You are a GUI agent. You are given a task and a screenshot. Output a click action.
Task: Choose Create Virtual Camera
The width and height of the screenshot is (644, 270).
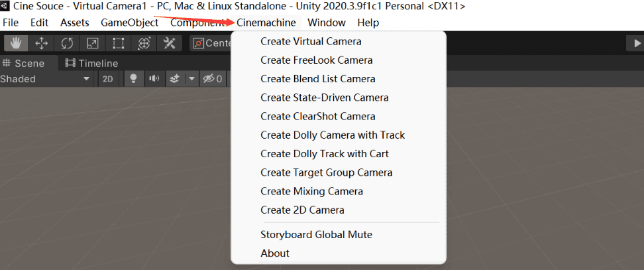click(x=311, y=41)
